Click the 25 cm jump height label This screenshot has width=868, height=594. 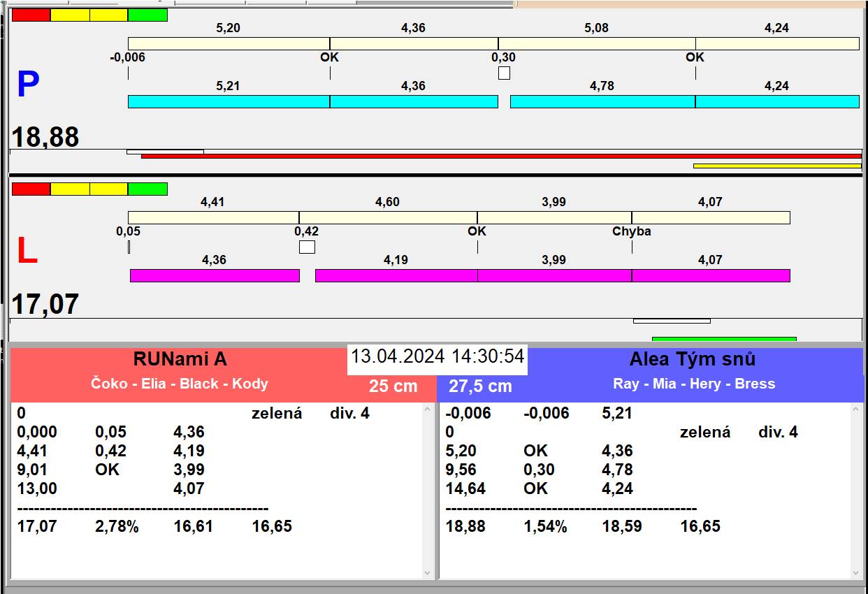pos(393,386)
